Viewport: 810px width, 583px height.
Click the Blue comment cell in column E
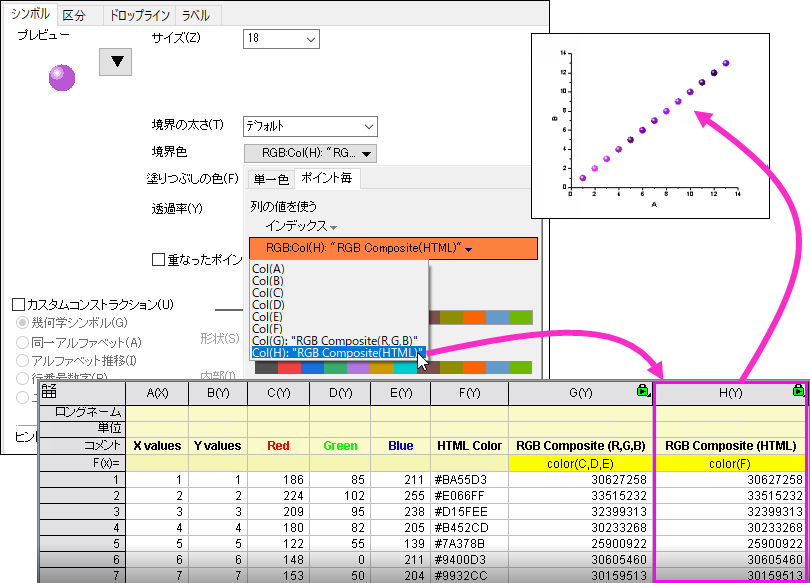pyautogui.click(x=400, y=446)
